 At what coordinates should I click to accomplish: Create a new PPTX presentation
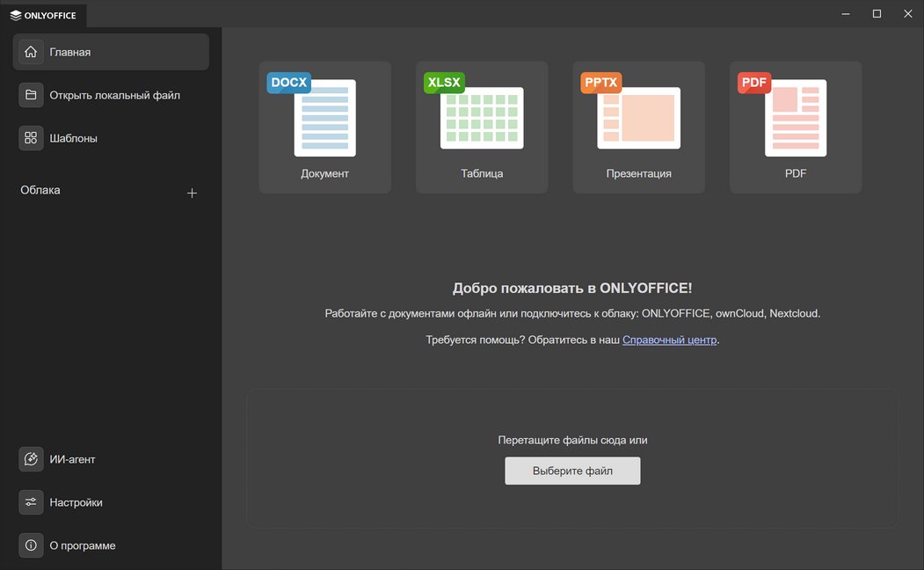tap(638, 127)
